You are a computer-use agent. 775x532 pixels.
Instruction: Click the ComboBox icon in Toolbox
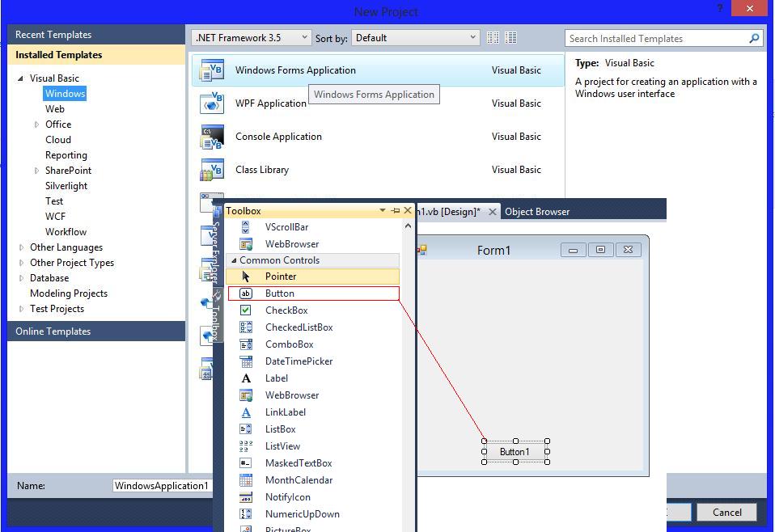pyautogui.click(x=246, y=344)
